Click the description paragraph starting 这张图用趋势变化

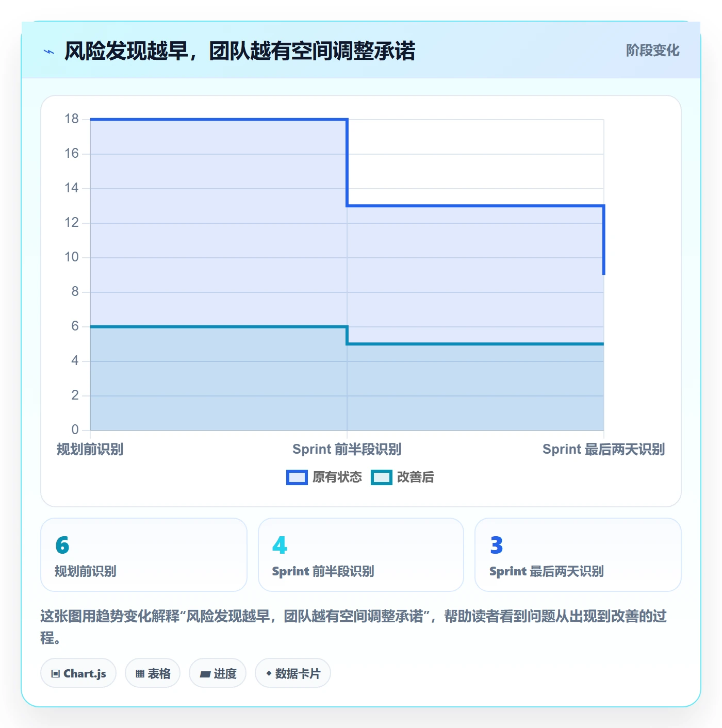pos(354,627)
